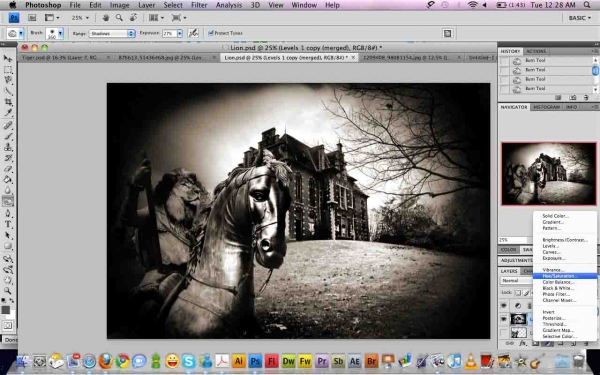Image resolution: width=600 pixels, height=375 pixels.
Task: Switch to the Histogram tab
Action: click(546, 107)
